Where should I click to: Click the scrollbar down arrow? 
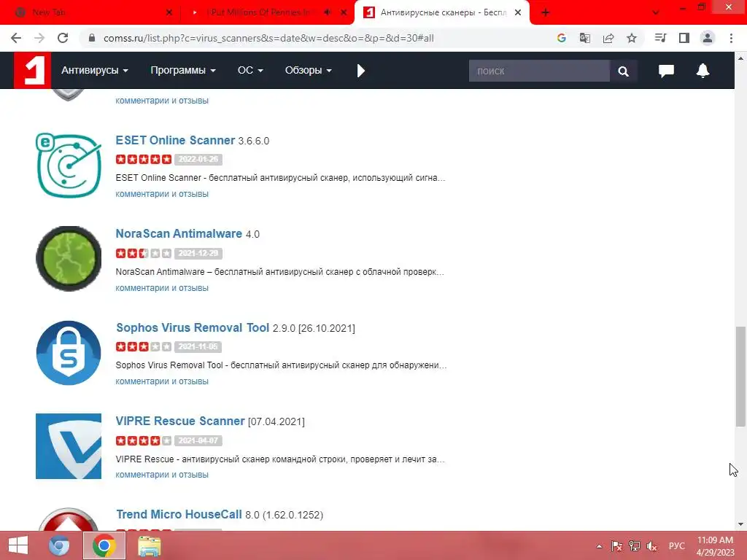tap(740, 524)
